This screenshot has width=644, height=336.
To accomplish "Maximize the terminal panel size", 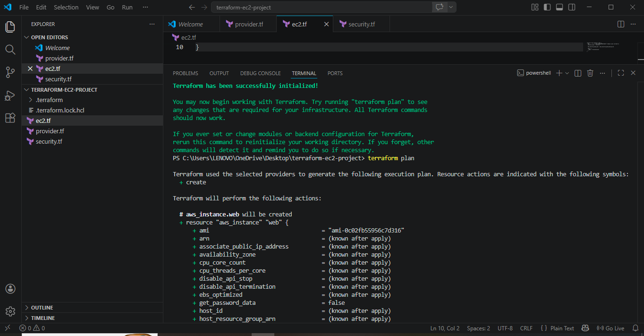I will (621, 73).
